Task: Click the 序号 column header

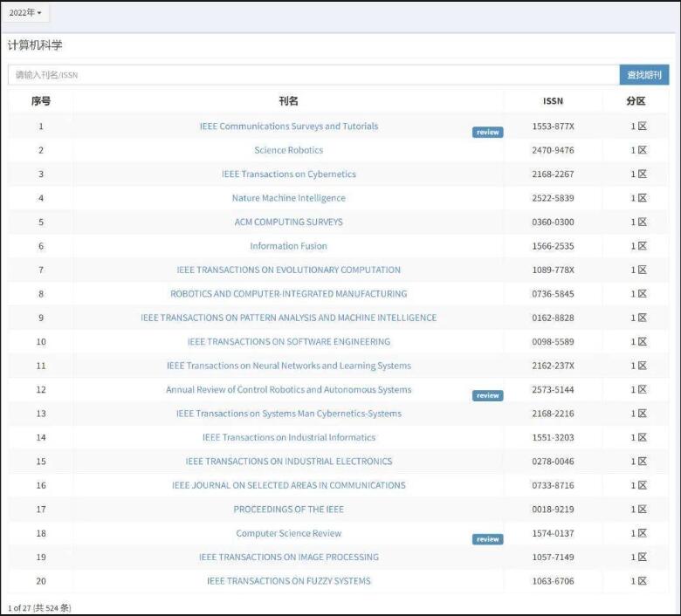Action: 40,101
